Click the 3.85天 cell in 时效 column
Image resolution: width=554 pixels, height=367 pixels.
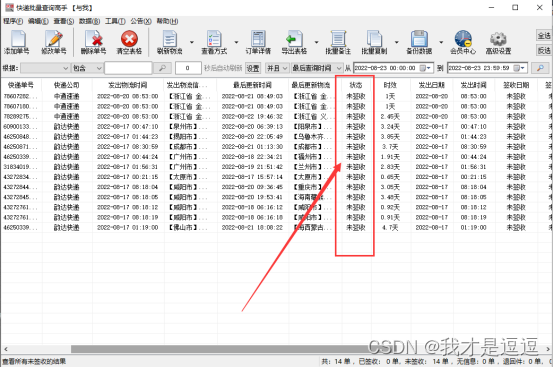390,137
